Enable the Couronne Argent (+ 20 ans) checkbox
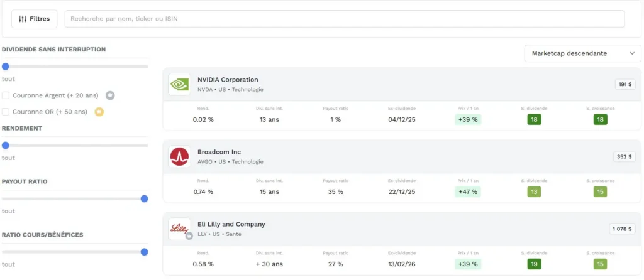644x280 pixels. pos(6,95)
